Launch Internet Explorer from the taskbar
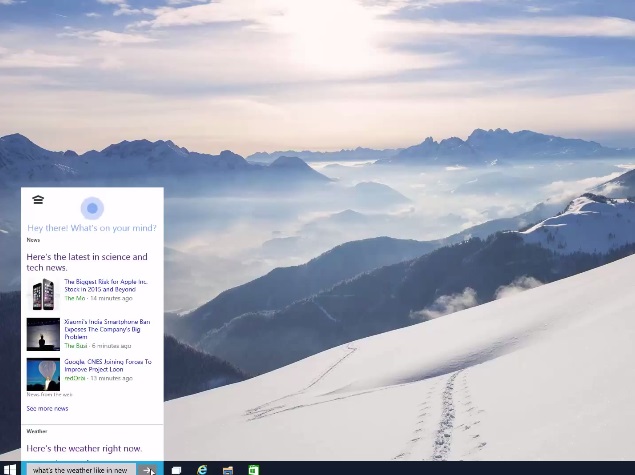This screenshot has height=475, width=635. pos(202,469)
